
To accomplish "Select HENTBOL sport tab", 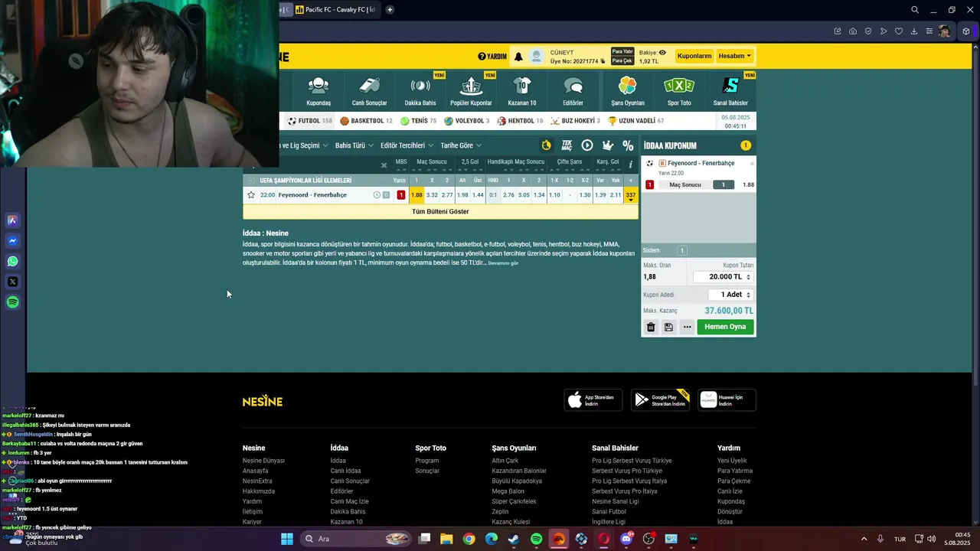I will tap(520, 121).
